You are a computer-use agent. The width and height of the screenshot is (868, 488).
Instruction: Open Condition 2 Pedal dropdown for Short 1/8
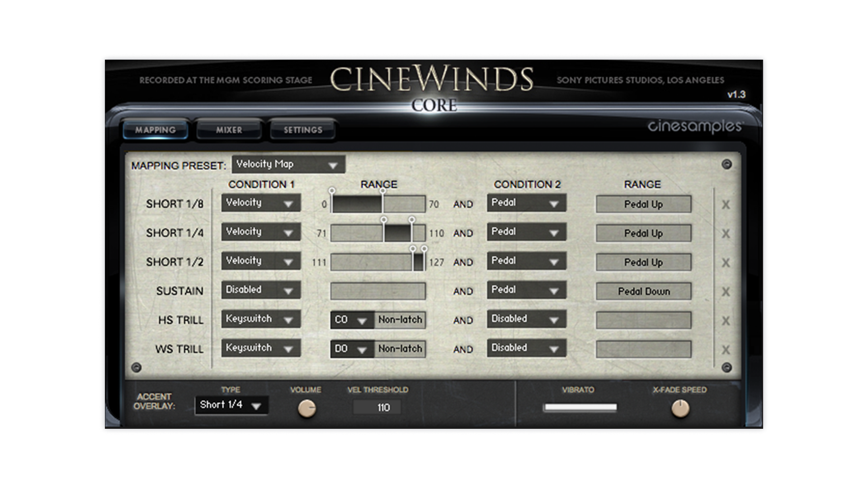point(527,203)
